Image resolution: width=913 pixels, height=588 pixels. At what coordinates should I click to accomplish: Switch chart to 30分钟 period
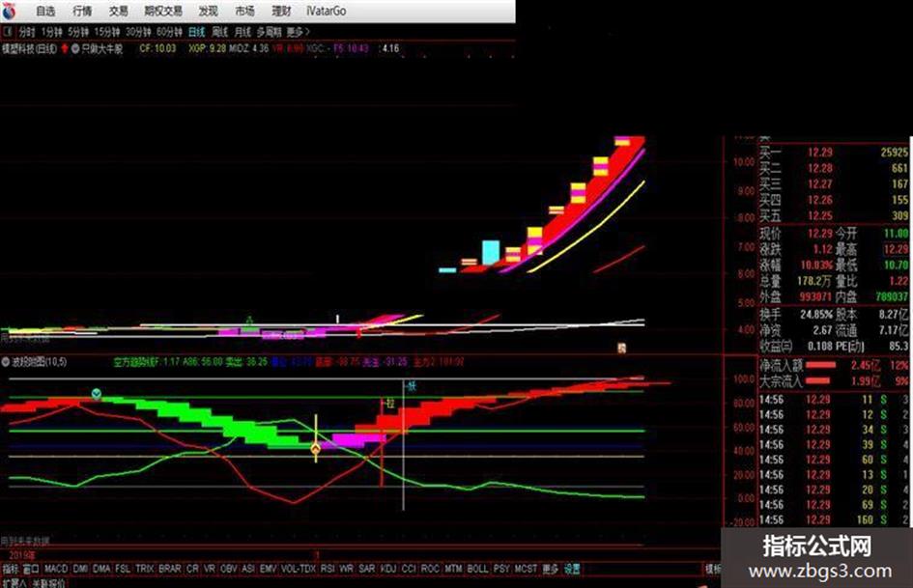(x=138, y=32)
